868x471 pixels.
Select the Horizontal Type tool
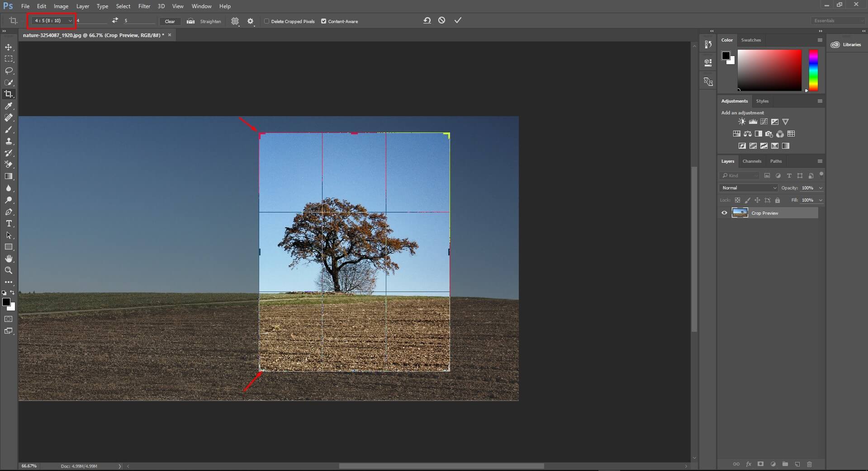(x=9, y=223)
